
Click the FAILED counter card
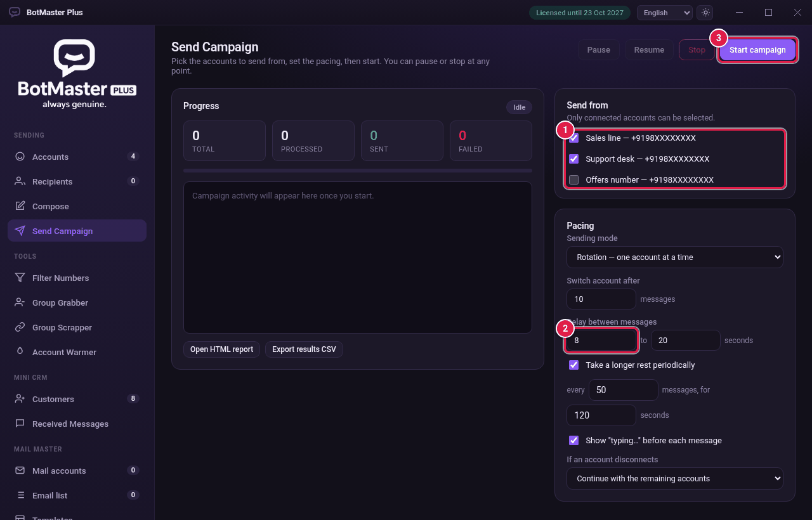point(491,141)
